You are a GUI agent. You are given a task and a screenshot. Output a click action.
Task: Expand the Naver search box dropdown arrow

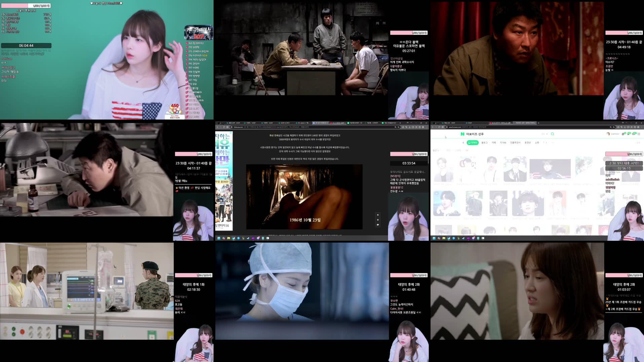pyautogui.click(x=547, y=134)
